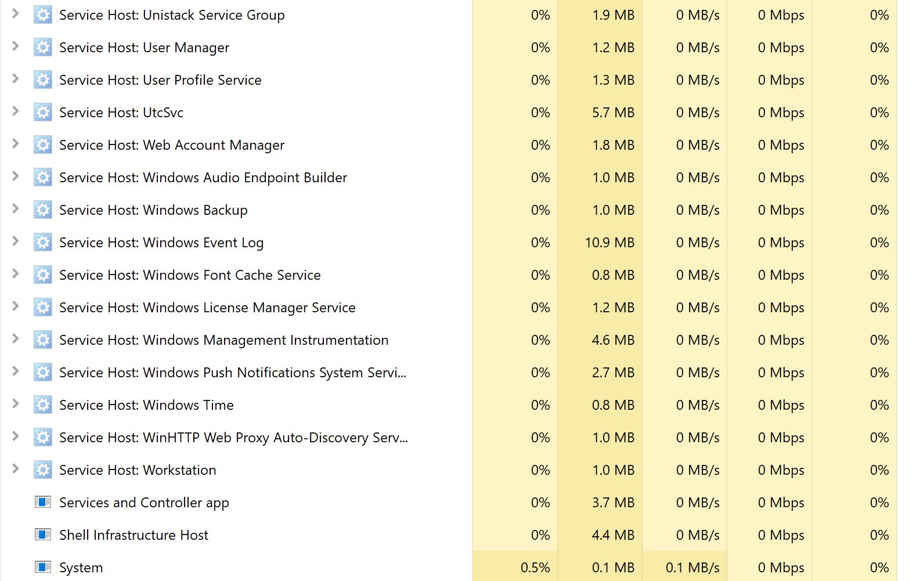The image size is (924, 581).
Task: Expand Service Host: Web Account Manager
Action: pyautogui.click(x=16, y=143)
